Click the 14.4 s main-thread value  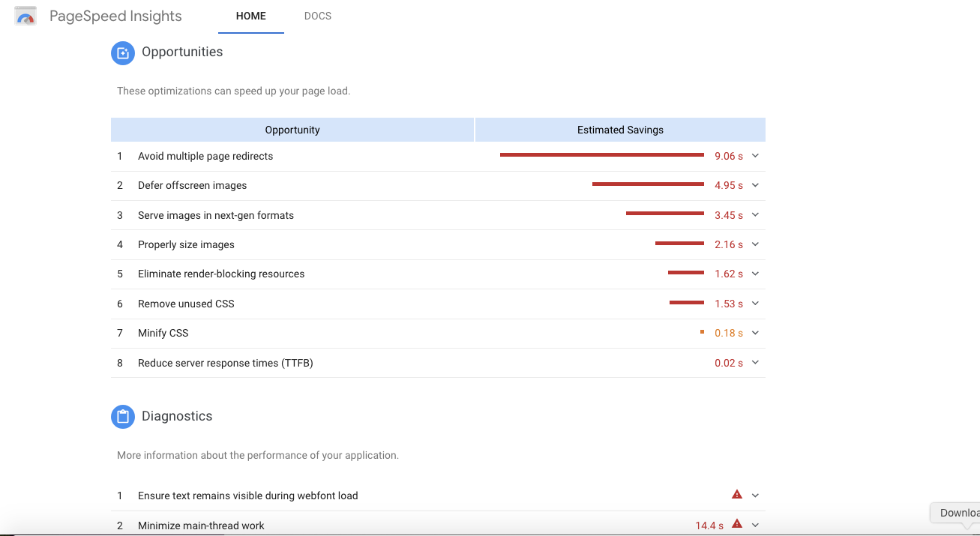click(709, 526)
